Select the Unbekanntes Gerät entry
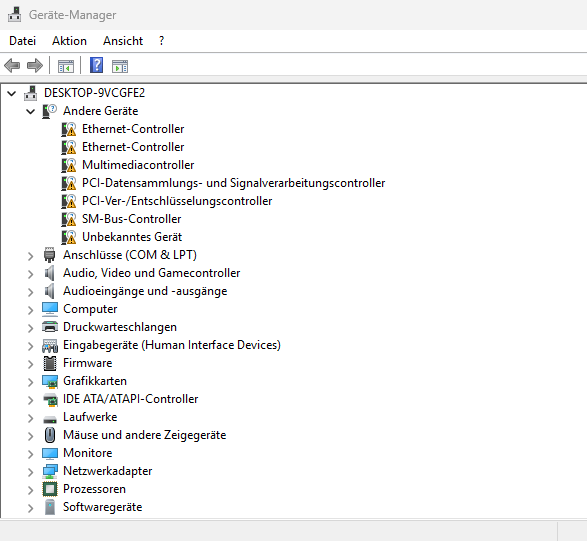Image resolution: width=587 pixels, height=541 pixels. coord(132,237)
